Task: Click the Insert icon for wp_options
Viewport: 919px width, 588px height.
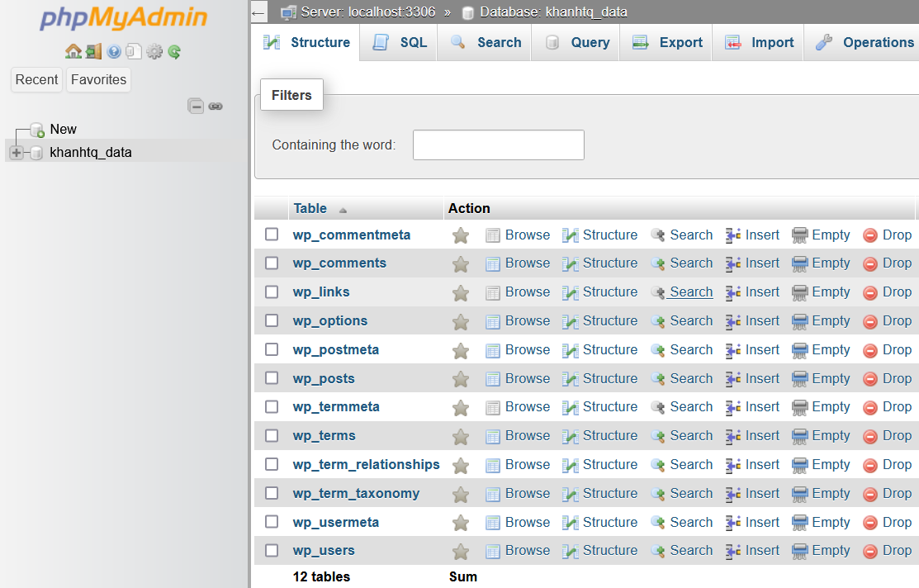Action: pyautogui.click(x=732, y=321)
